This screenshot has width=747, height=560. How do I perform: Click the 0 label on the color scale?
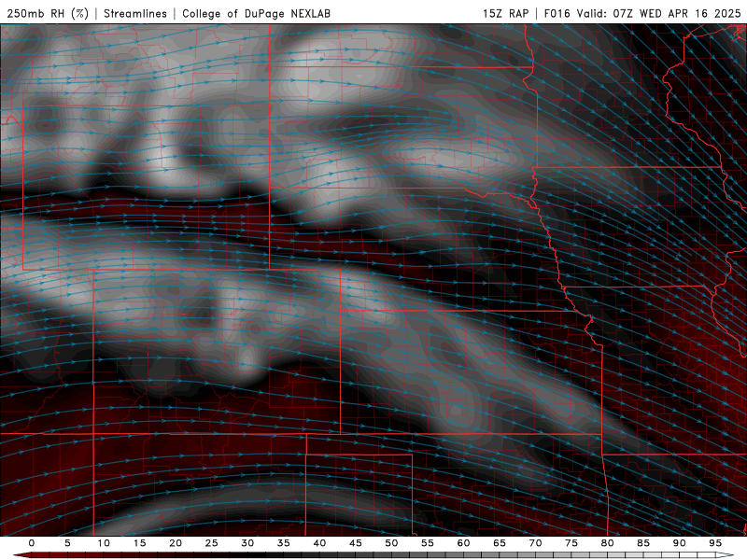pyautogui.click(x=32, y=543)
